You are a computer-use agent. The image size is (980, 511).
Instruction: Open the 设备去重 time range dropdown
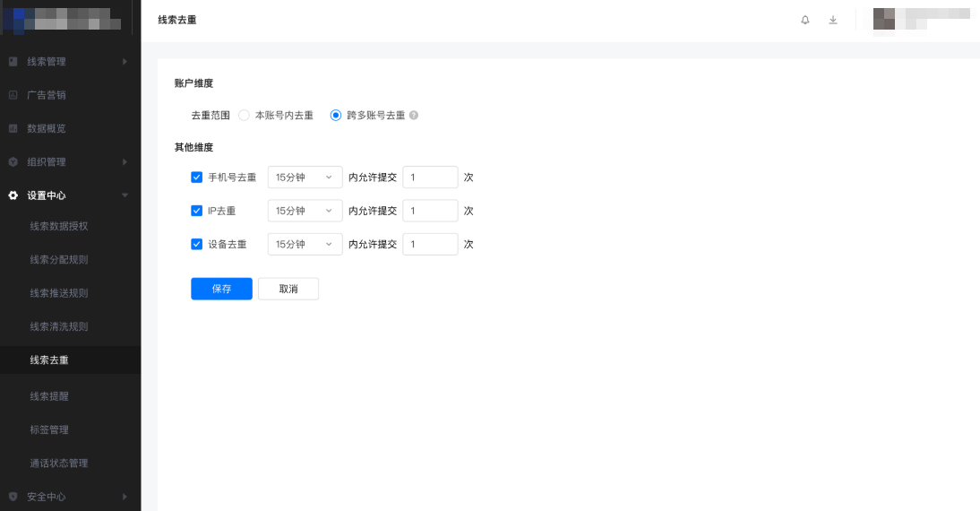point(305,244)
